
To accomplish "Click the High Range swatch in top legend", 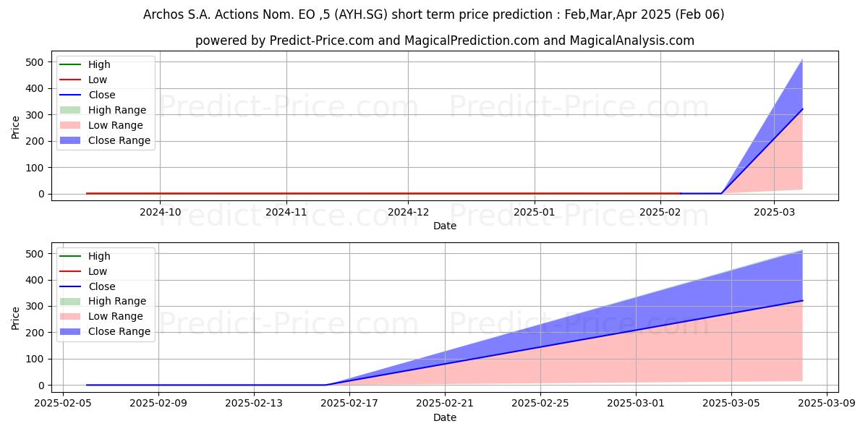I will pos(72,111).
